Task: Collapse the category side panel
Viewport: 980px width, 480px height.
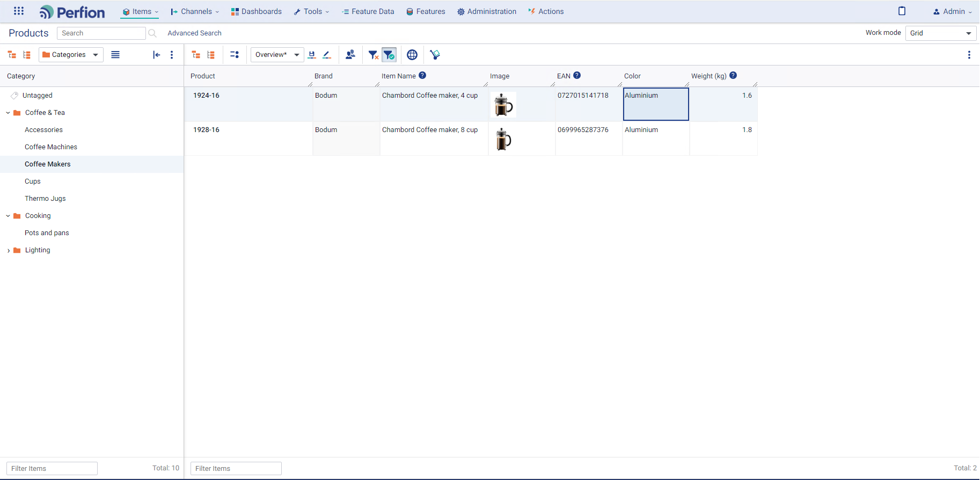Action: [x=156, y=55]
